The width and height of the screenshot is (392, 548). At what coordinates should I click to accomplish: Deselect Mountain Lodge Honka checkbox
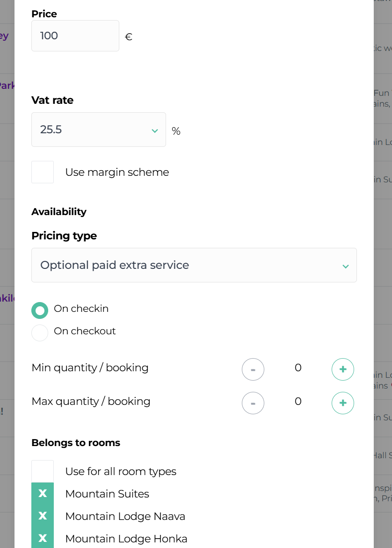[x=43, y=538]
